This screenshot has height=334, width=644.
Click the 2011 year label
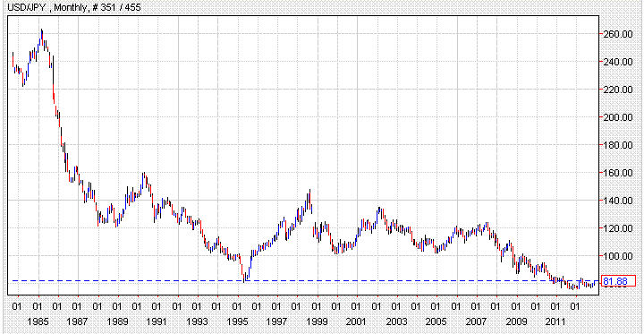coord(555,321)
